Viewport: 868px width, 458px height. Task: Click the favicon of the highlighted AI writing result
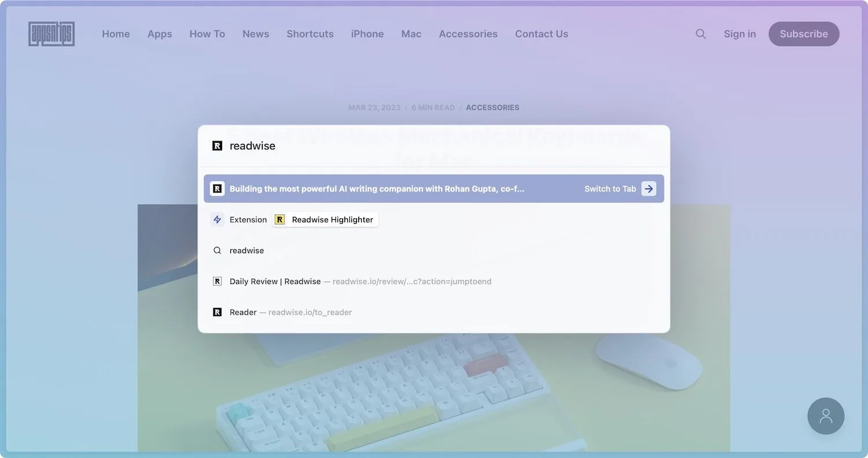point(218,189)
